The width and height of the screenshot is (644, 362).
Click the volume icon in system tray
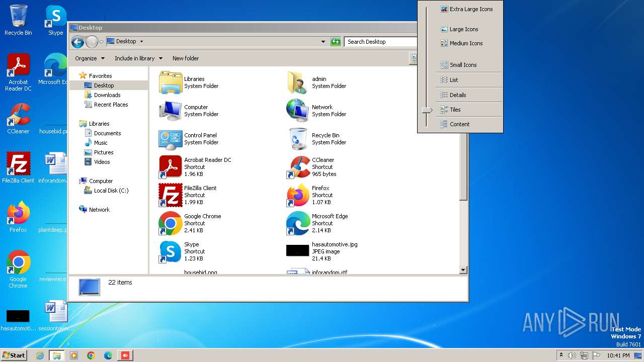click(x=572, y=355)
